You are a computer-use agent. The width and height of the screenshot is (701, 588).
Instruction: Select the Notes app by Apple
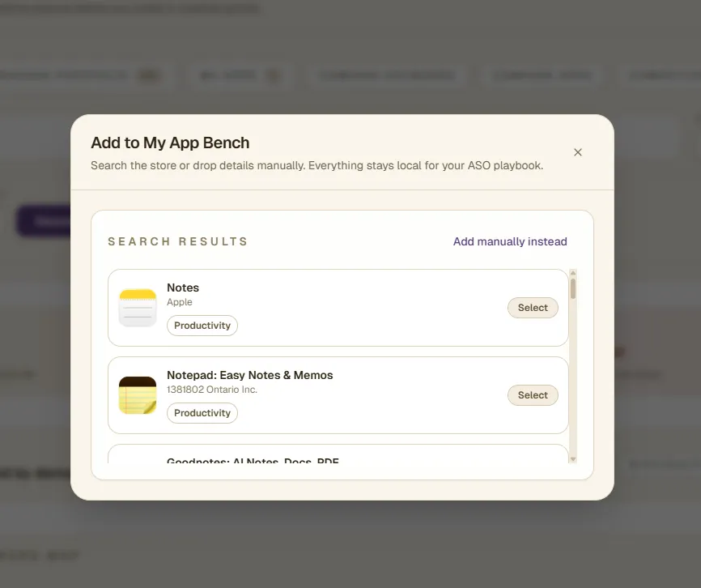[533, 308]
